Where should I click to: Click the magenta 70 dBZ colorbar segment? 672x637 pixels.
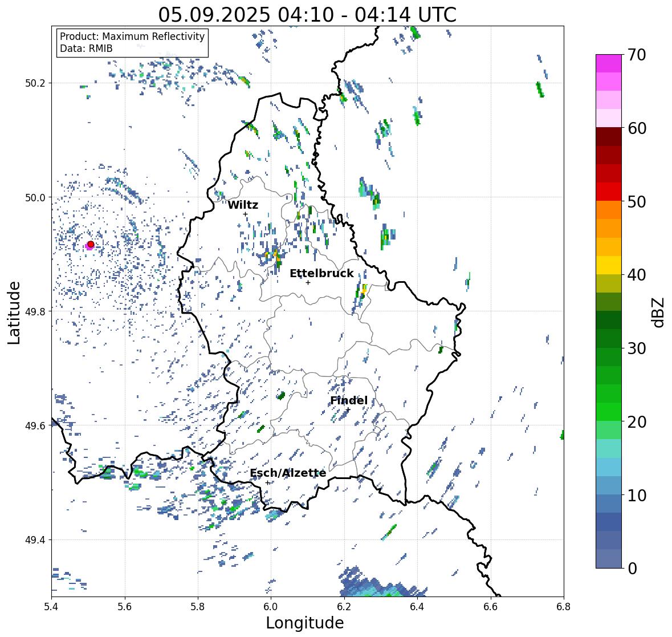609,63
